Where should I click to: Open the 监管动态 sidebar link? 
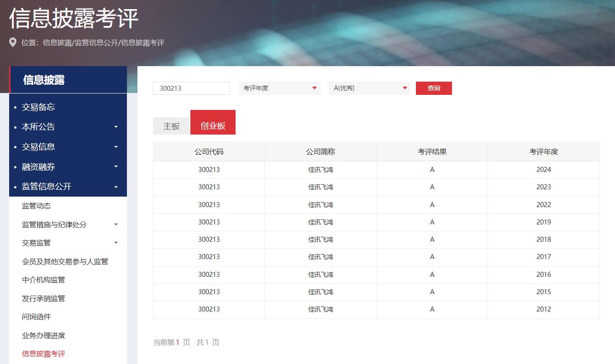pyautogui.click(x=37, y=206)
